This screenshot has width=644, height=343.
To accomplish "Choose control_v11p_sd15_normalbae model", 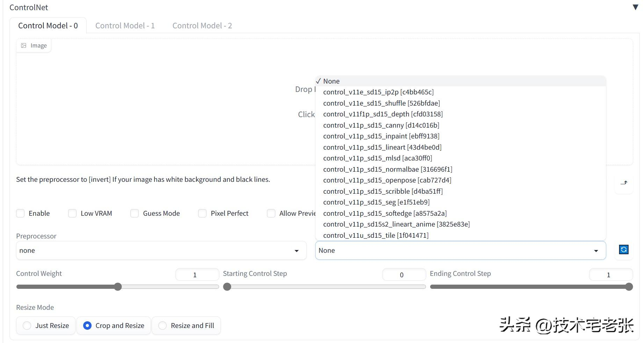I will (460, 169).
